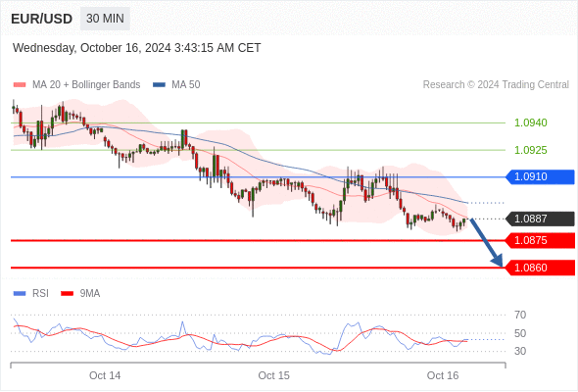Select the RSI legend label

[40, 294]
